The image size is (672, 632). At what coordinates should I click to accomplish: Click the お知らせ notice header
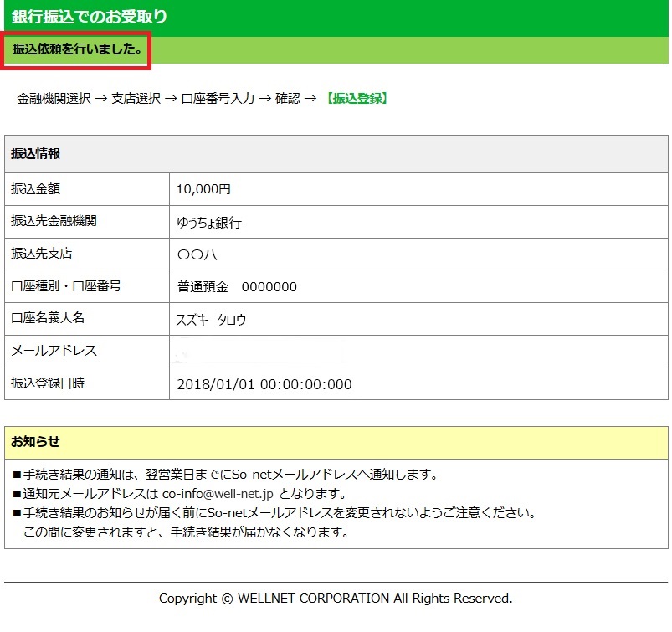pyautogui.click(x=35, y=441)
